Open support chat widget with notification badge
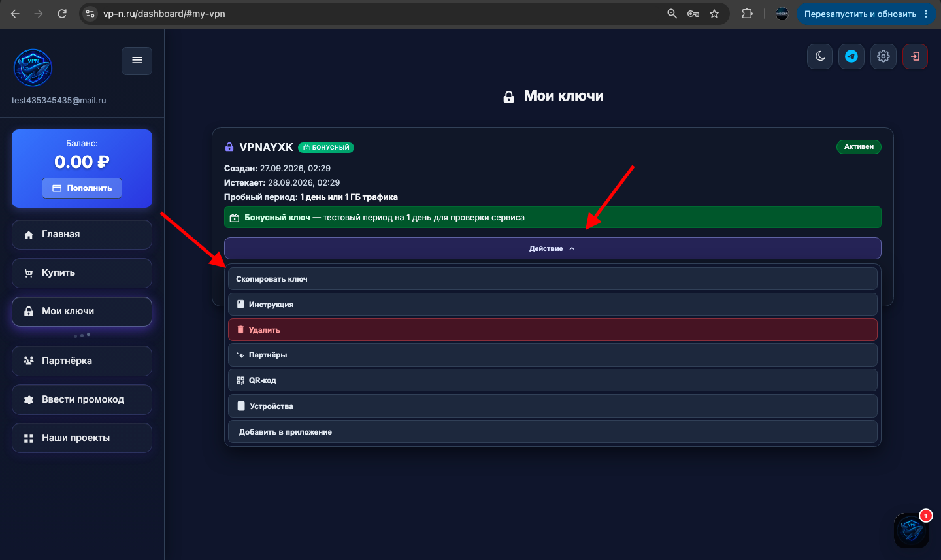This screenshot has height=560, width=941. (912, 530)
